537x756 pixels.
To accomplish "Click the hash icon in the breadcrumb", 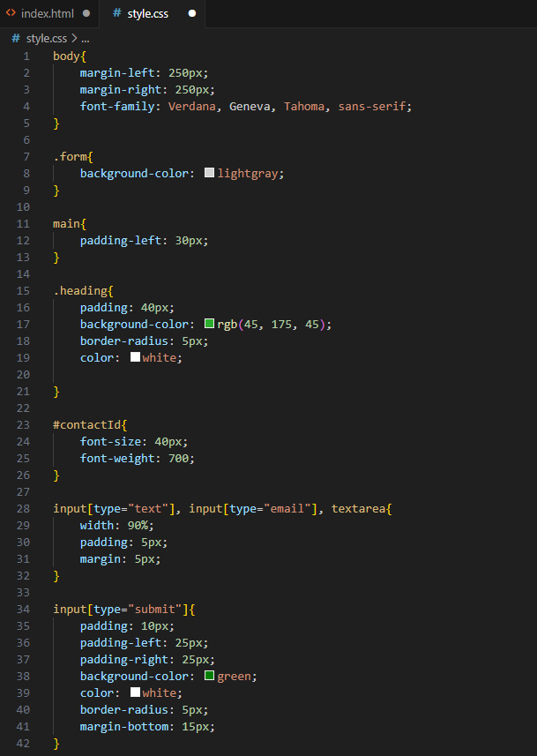I will point(16,39).
